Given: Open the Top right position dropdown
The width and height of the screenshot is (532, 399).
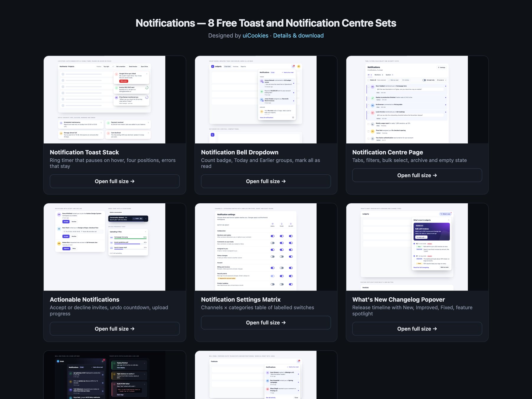Looking at the screenshot, I should point(108,66).
